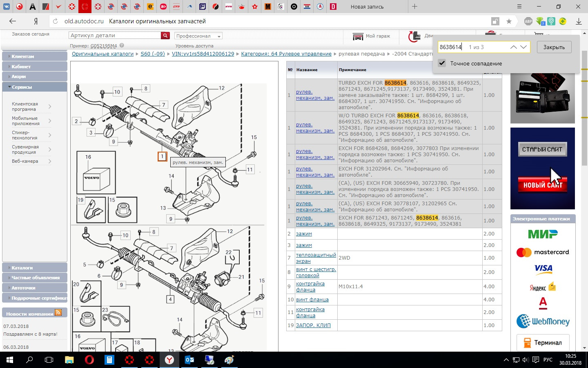Screen dimensions: 588x368
Task: Switch to the orange 'M' browser tab
Action: click(x=268, y=7)
